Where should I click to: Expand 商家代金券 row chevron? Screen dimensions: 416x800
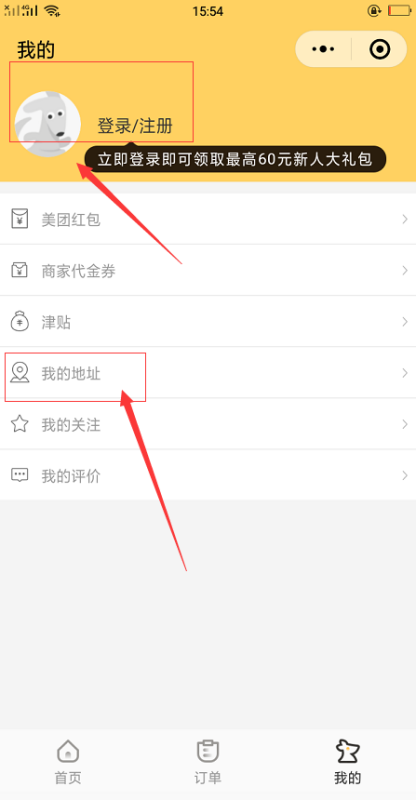point(405,270)
